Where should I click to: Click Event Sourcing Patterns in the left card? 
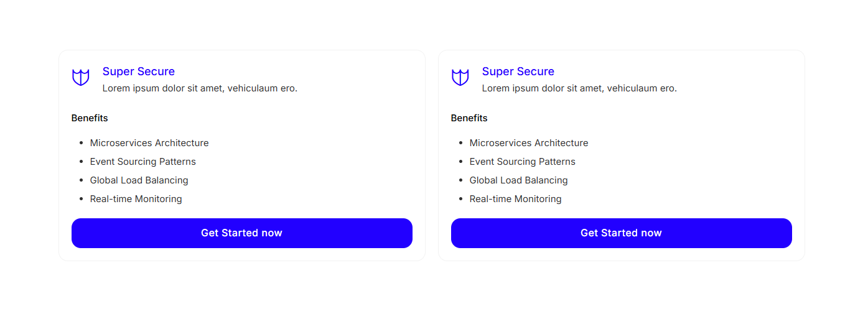pyautogui.click(x=143, y=162)
